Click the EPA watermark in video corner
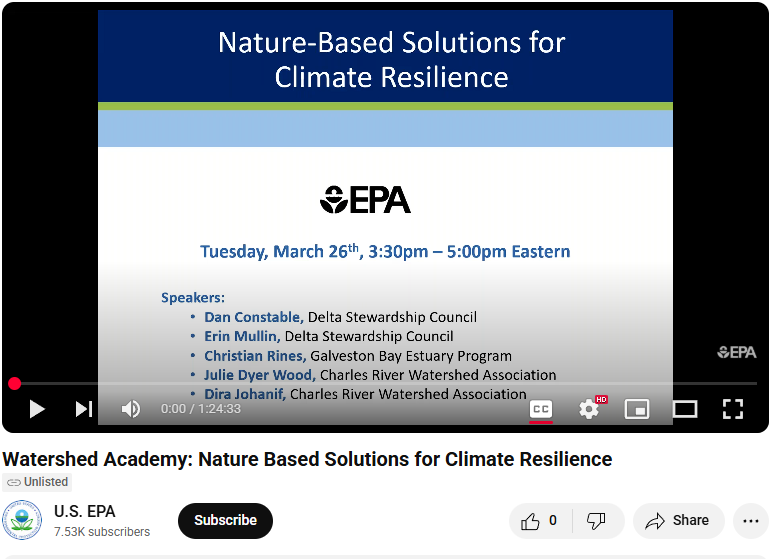The image size is (771, 559). tap(737, 352)
